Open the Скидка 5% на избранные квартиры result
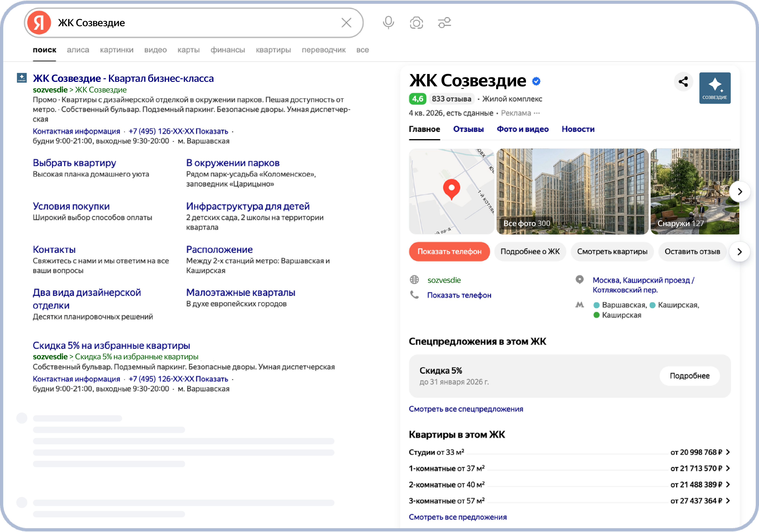Image resolution: width=759 pixels, height=532 pixels. pos(111,345)
